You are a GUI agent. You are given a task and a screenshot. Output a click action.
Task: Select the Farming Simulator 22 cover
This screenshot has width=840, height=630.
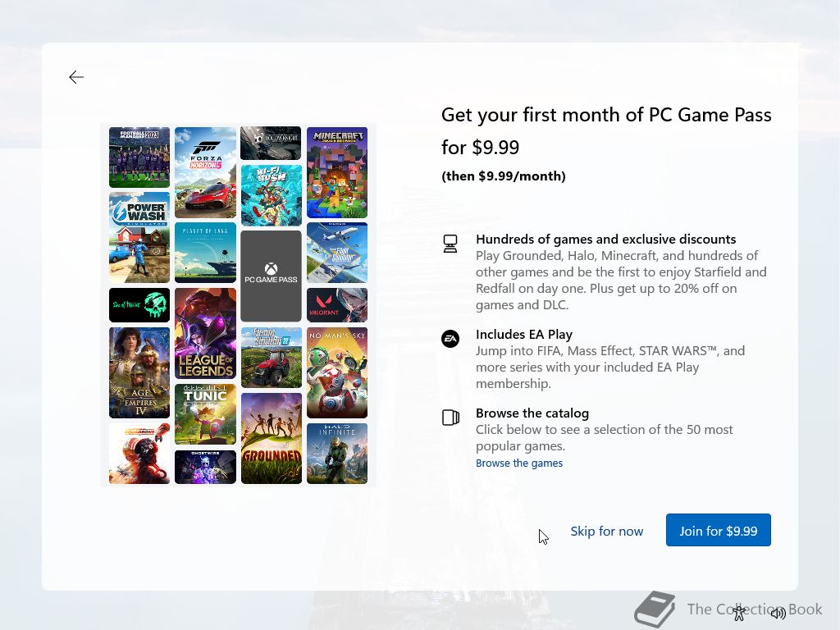click(x=271, y=358)
